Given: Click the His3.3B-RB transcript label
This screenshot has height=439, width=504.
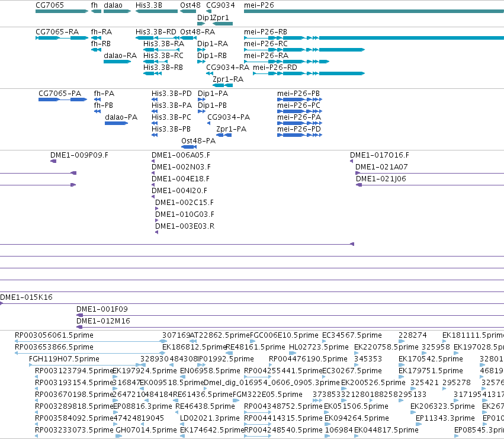Looking at the screenshot, I should (163, 68).
